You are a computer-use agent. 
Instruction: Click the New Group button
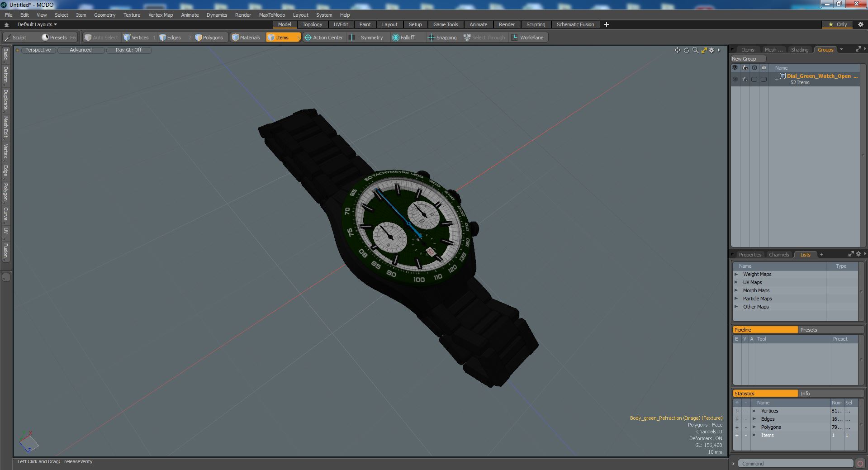point(748,59)
